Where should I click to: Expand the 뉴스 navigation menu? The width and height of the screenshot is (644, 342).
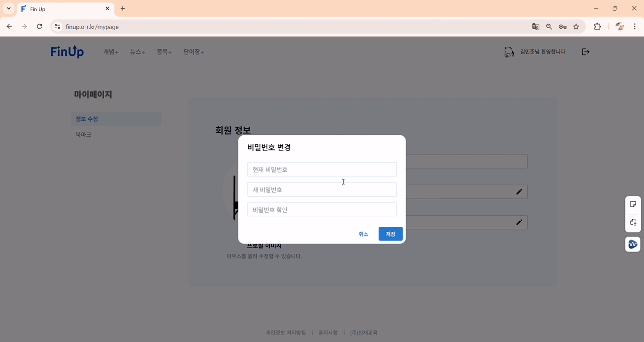136,51
